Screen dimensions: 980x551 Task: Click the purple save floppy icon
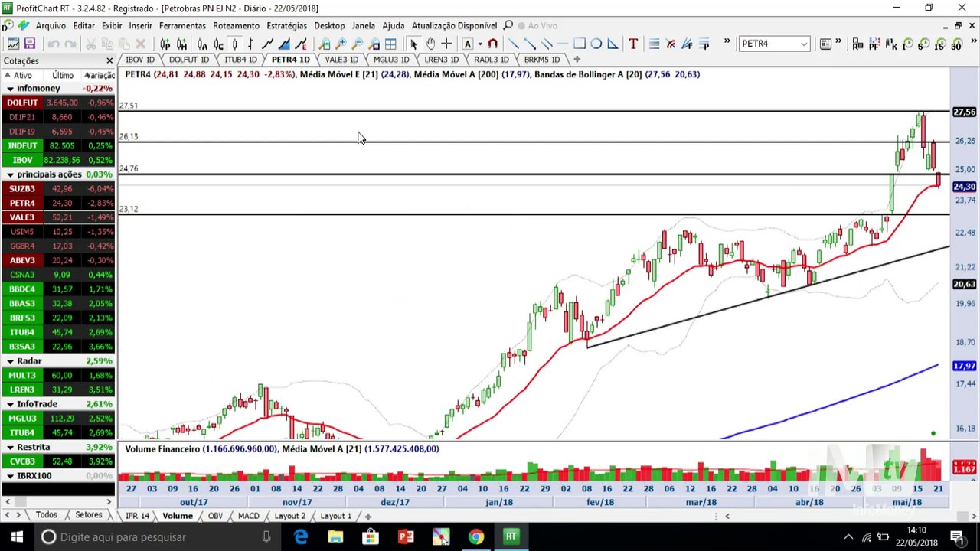click(x=30, y=44)
